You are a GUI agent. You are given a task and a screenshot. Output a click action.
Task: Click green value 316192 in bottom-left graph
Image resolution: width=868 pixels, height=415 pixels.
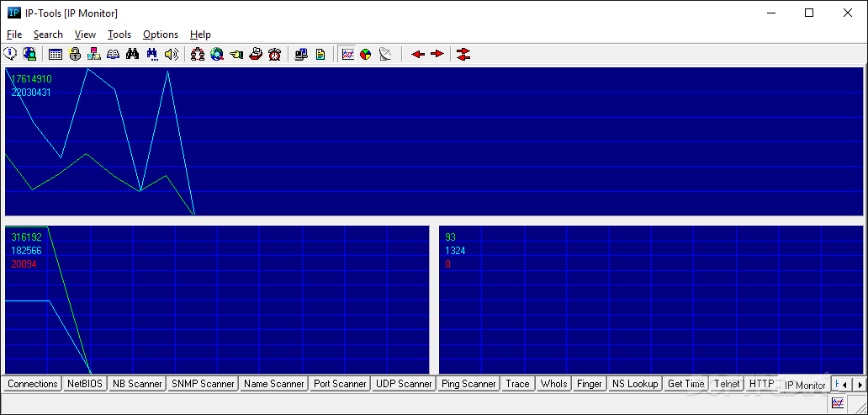(27, 237)
